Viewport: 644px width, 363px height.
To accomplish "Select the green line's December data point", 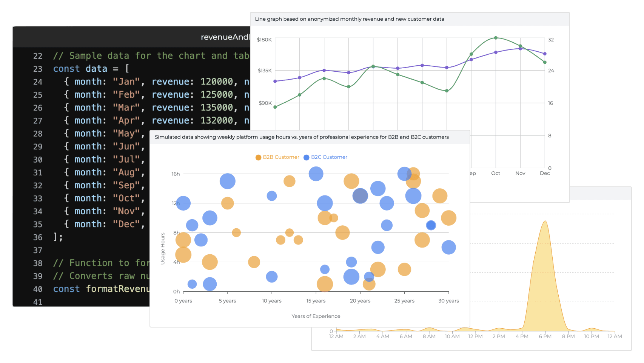I will [545, 62].
